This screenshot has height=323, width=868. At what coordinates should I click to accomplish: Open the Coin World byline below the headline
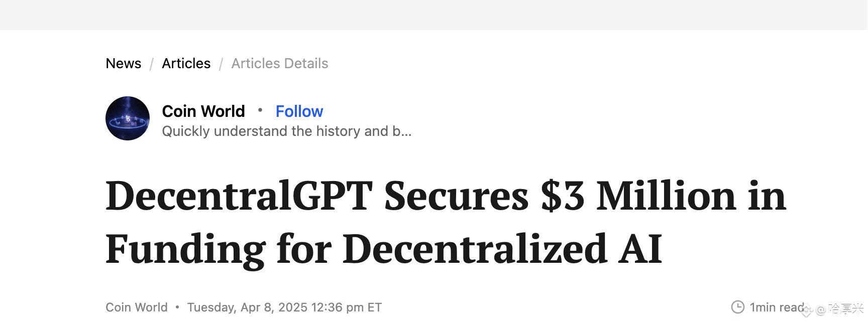[x=137, y=307]
